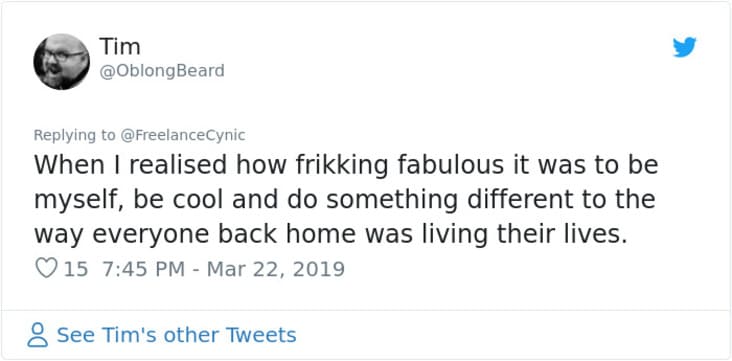Click the tweet's first line starting When I realised
732x361 pixels.
(x=346, y=164)
